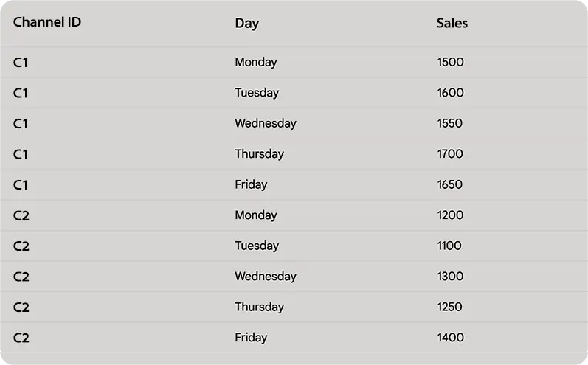Select the cell showing 1250
This screenshot has width=588, height=365.
click(x=449, y=307)
